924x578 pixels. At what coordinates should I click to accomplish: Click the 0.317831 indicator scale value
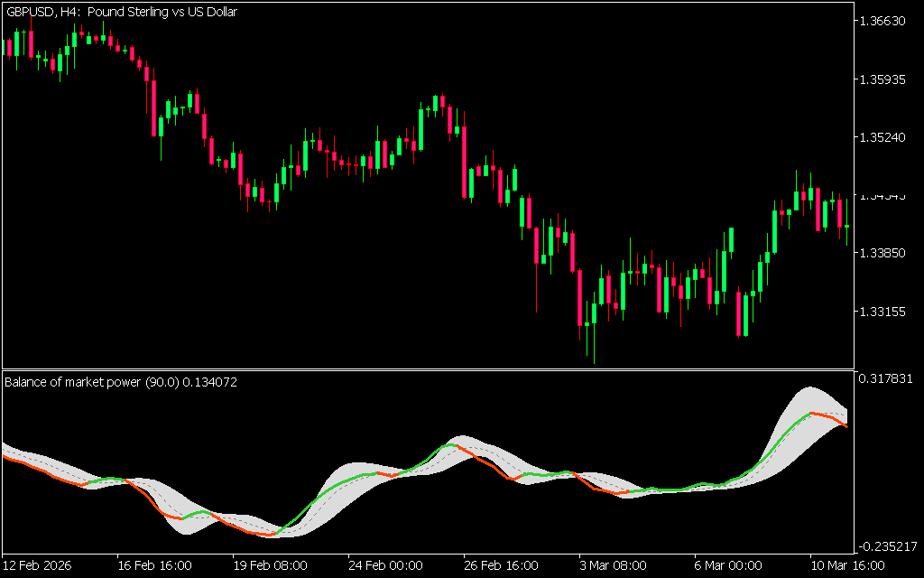(887, 378)
